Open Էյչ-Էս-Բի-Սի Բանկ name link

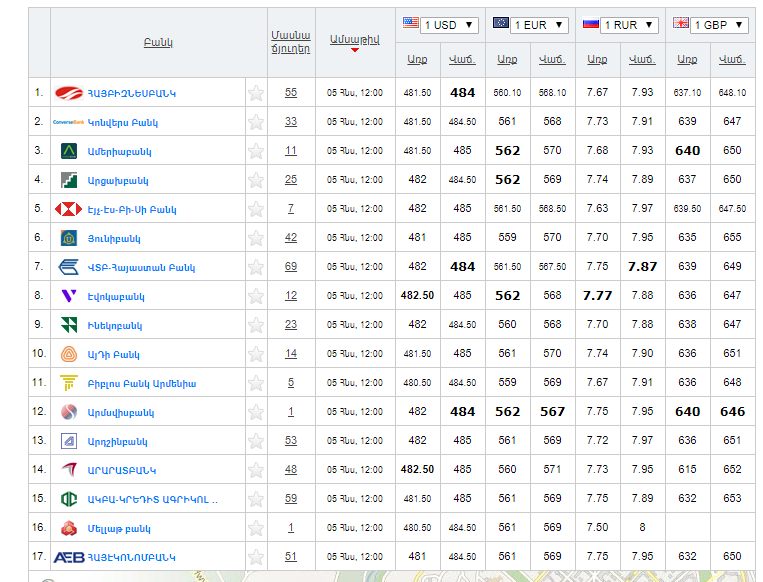132,210
